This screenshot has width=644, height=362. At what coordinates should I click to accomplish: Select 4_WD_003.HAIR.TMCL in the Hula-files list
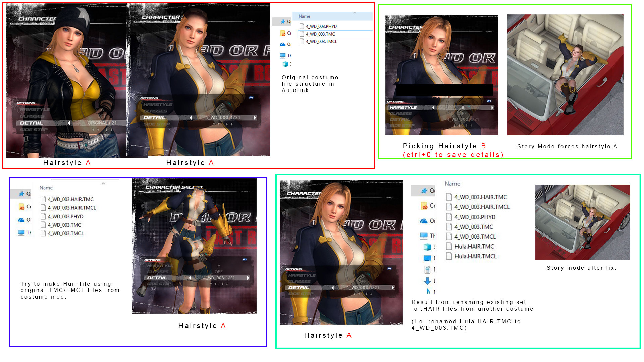478,207
